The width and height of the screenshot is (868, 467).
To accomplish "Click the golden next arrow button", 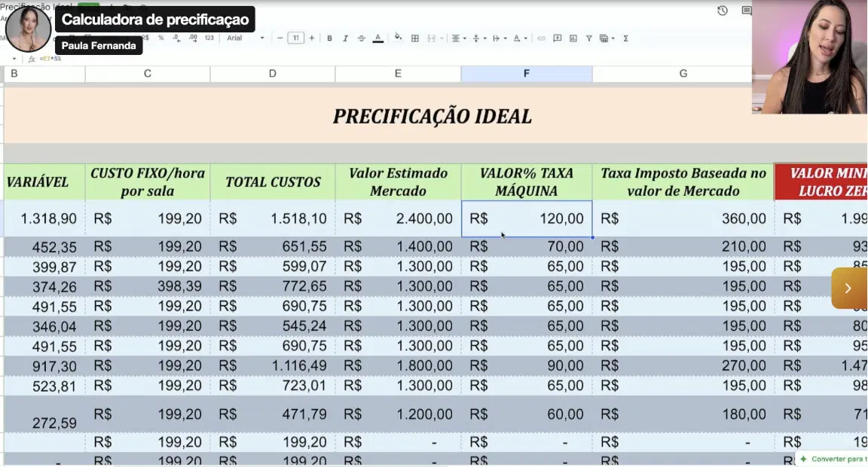I will click(848, 288).
